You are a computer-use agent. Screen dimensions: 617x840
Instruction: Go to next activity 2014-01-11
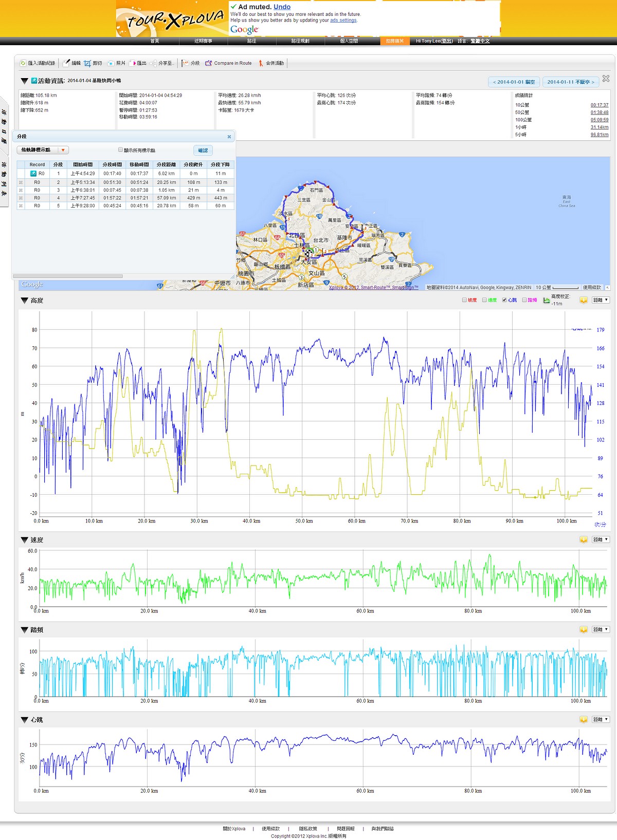[570, 82]
